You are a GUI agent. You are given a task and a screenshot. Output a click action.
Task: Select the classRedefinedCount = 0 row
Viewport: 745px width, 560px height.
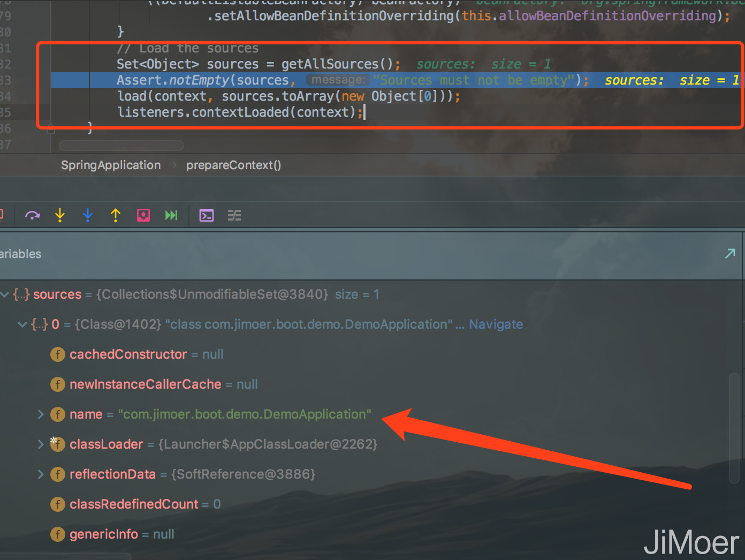[x=372, y=504]
